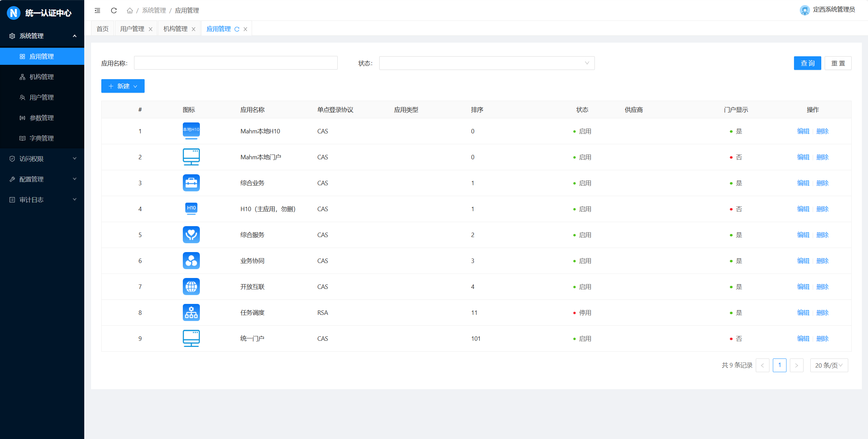Screen dimensions: 868x439
Task: Click the 开放互联 globe app icon
Action: coord(191,287)
